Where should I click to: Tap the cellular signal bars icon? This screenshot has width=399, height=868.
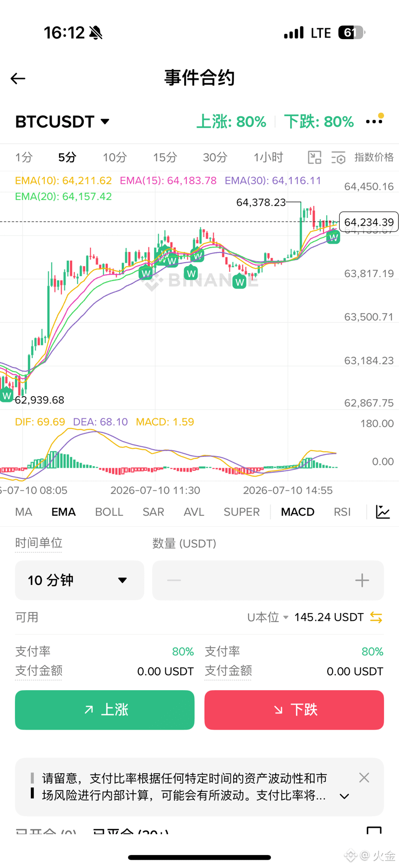click(x=293, y=32)
